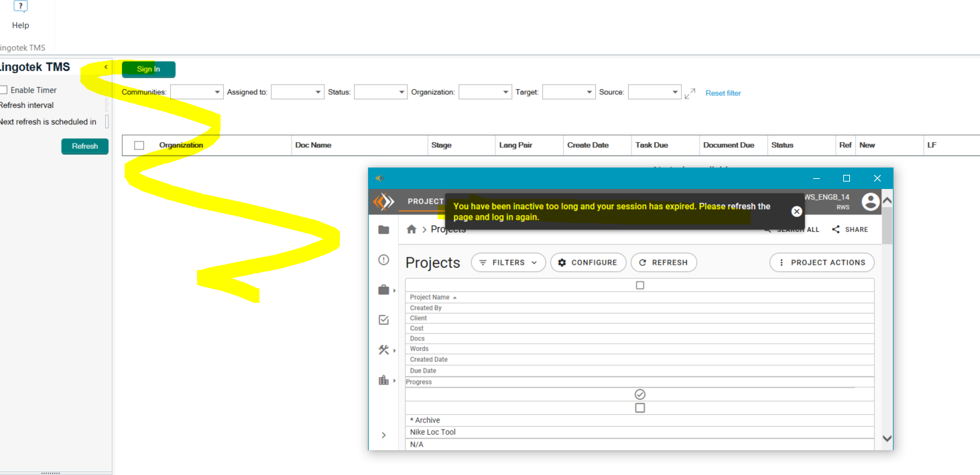Open the tasks checkmark icon in sidebar
Image resolution: width=980 pixels, height=475 pixels.
point(383,320)
